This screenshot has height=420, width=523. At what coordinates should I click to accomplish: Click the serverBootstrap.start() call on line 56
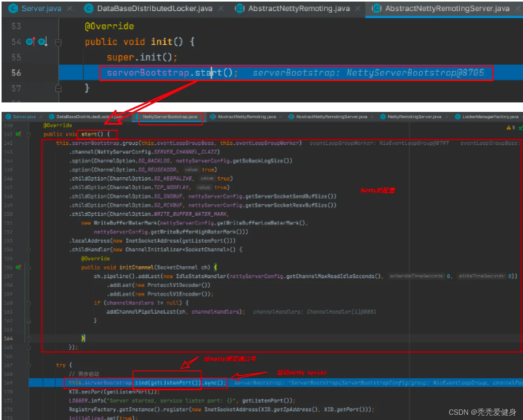click(x=172, y=73)
